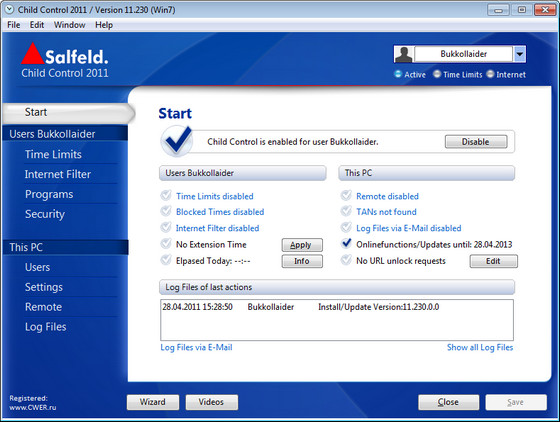Click the blue checkmark beside Onlinefunctions/Updates
560x422 pixels.
[x=346, y=243]
